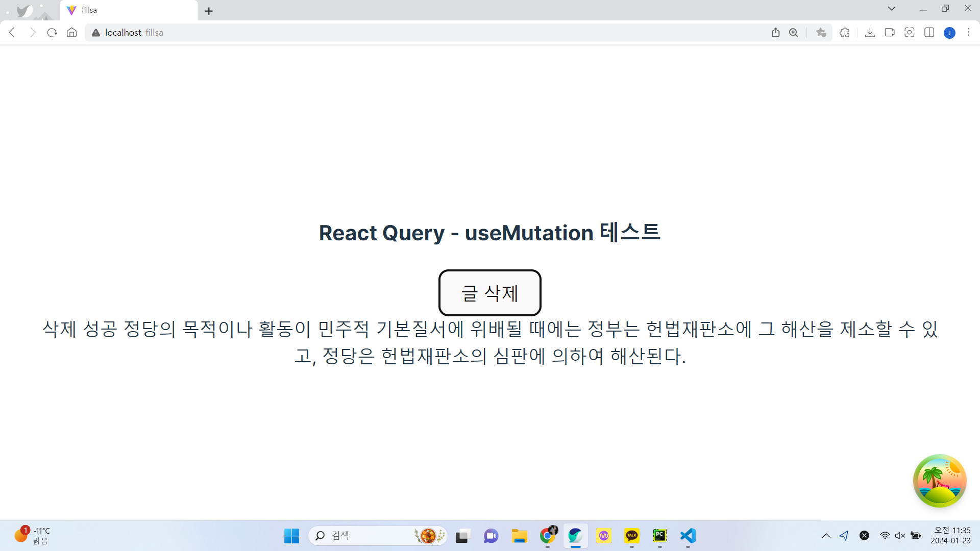Viewport: 980px width, 551px height.
Task: Select the fillsa browser tab
Action: [x=129, y=10]
